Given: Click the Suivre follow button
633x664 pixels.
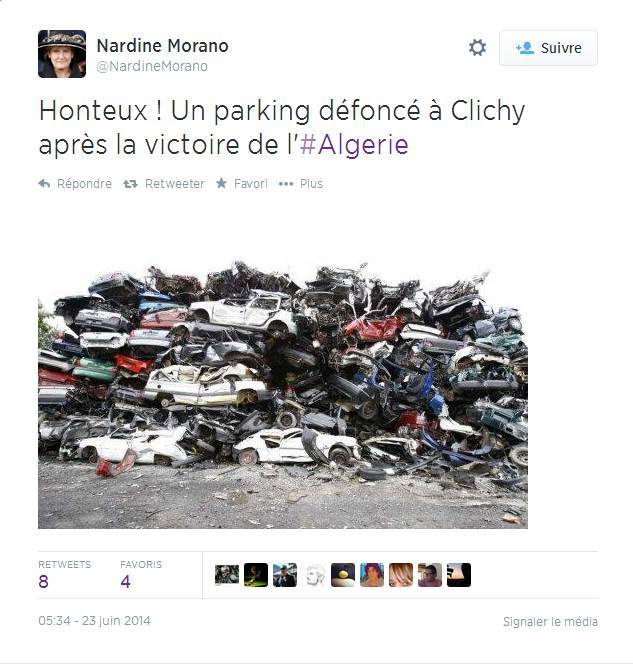Looking at the screenshot, I should click(548, 48).
